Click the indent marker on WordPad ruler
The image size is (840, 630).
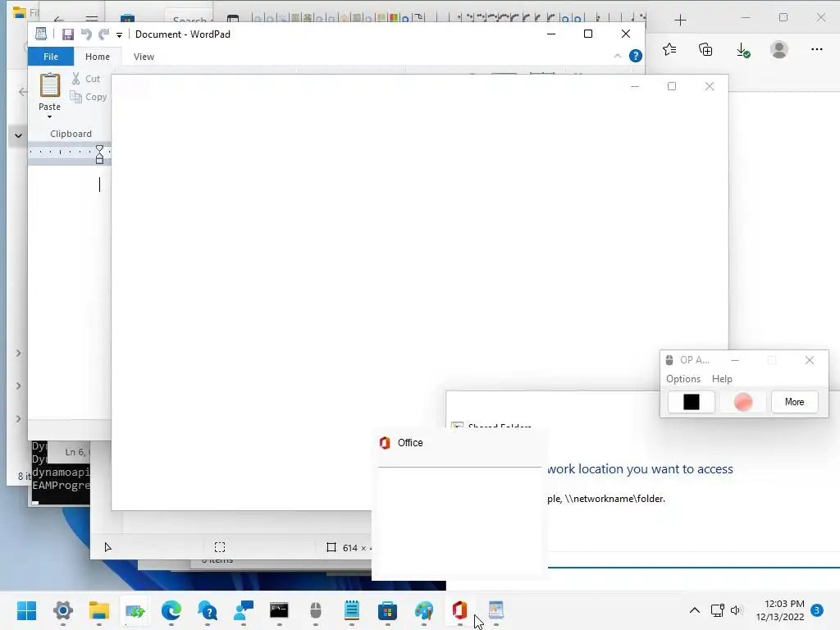99,154
